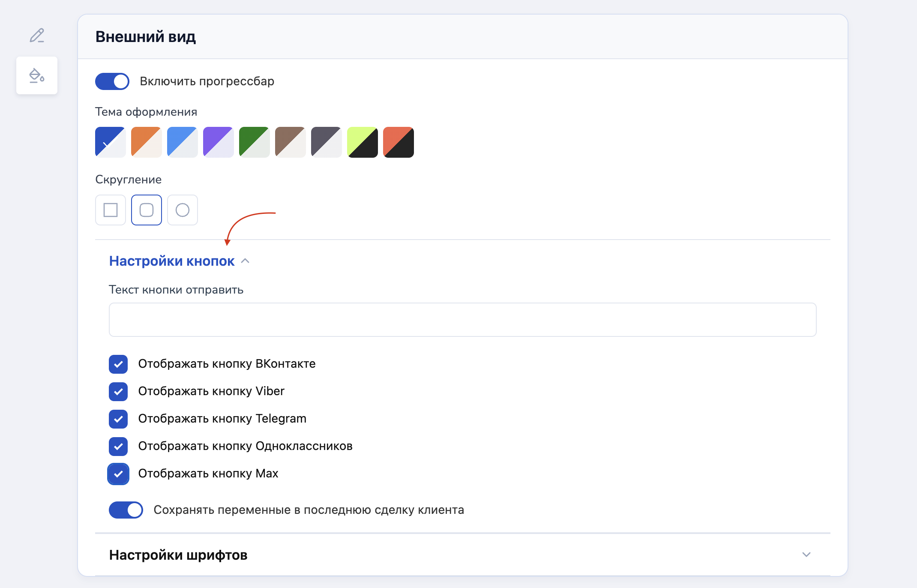
Task: Select the purple color theme swatch
Action: 219,142
